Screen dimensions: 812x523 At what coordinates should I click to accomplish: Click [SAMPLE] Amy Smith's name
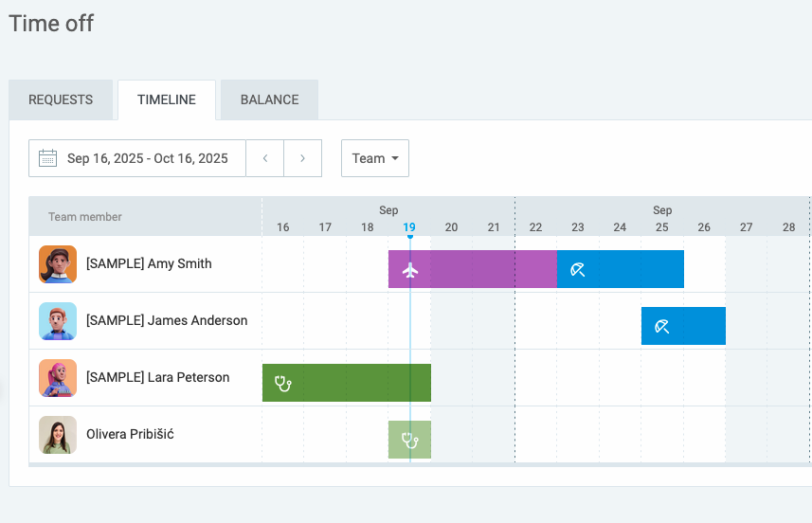[149, 263]
